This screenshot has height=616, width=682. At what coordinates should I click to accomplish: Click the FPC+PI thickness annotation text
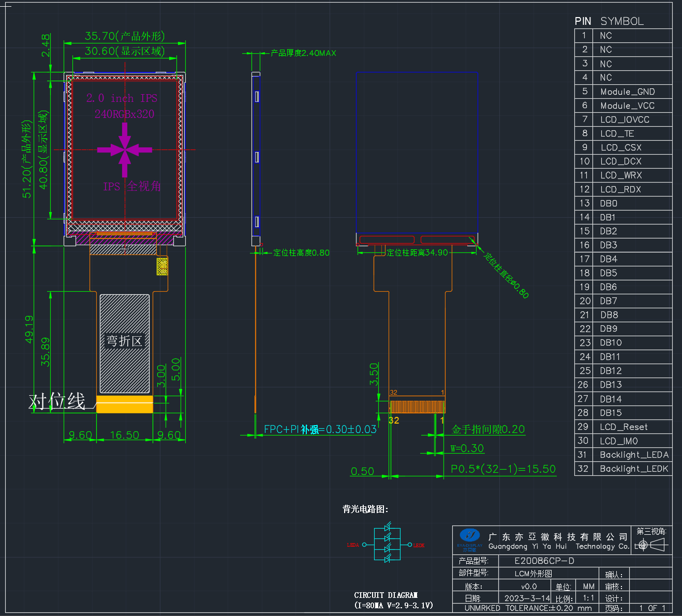[x=320, y=429]
